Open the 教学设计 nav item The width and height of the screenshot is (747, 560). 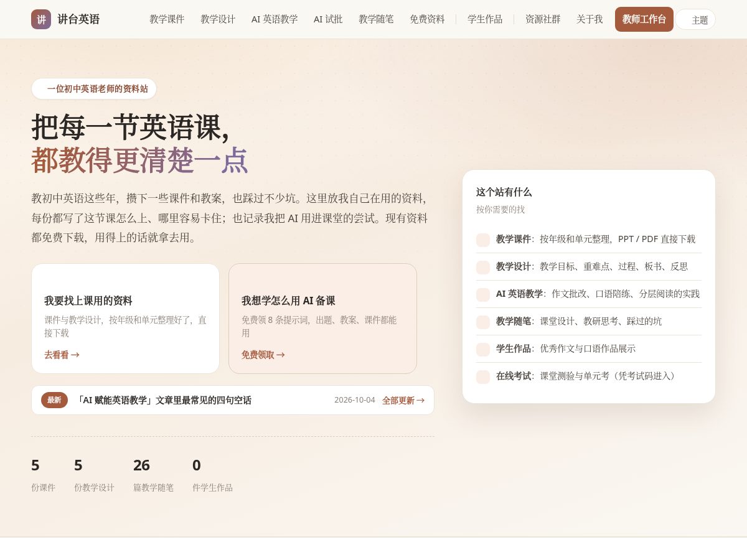click(218, 19)
